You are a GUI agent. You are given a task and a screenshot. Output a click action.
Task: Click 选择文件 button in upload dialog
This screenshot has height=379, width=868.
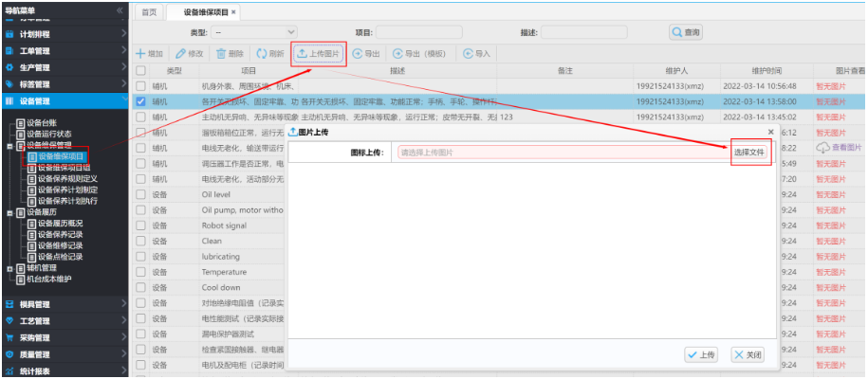click(x=749, y=153)
